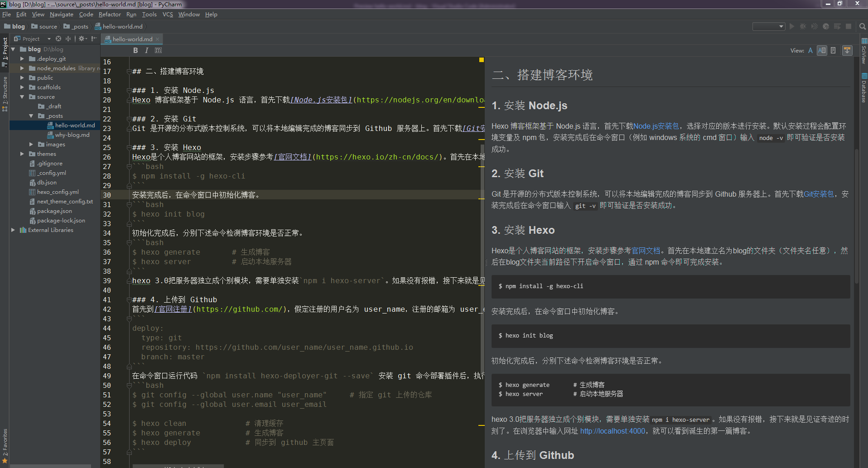This screenshot has width=868, height=468.
Task: Select _config.yml file in tree
Action: (48, 173)
